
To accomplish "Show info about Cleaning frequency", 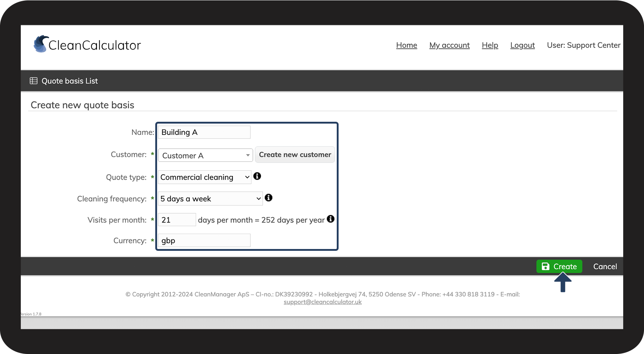I will (269, 198).
